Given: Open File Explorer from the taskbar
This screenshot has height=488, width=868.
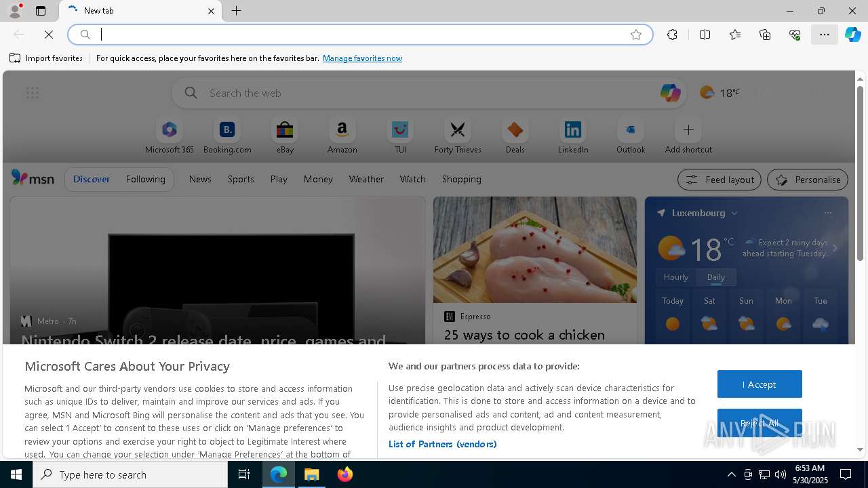Looking at the screenshot, I should coord(312,474).
